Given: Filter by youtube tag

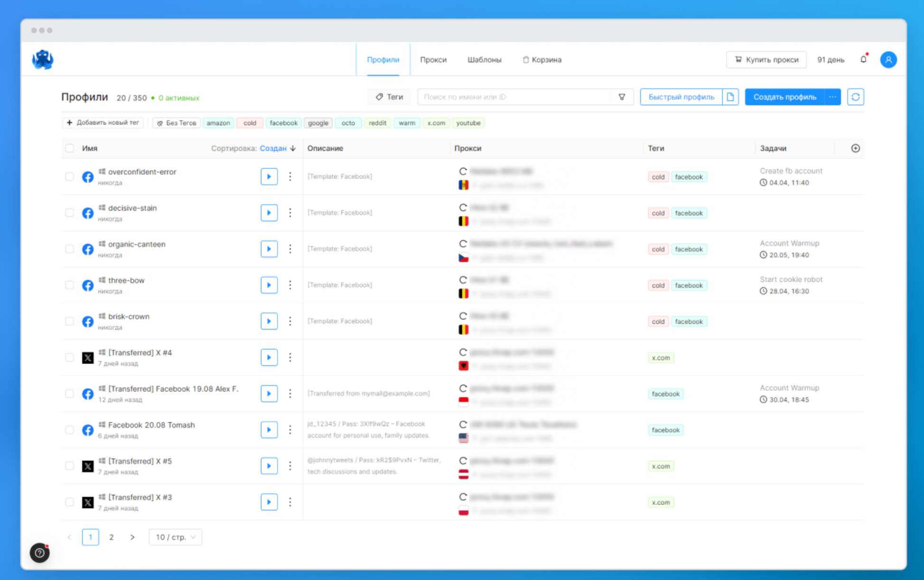Looking at the screenshot, I should (x=468, y=123).
